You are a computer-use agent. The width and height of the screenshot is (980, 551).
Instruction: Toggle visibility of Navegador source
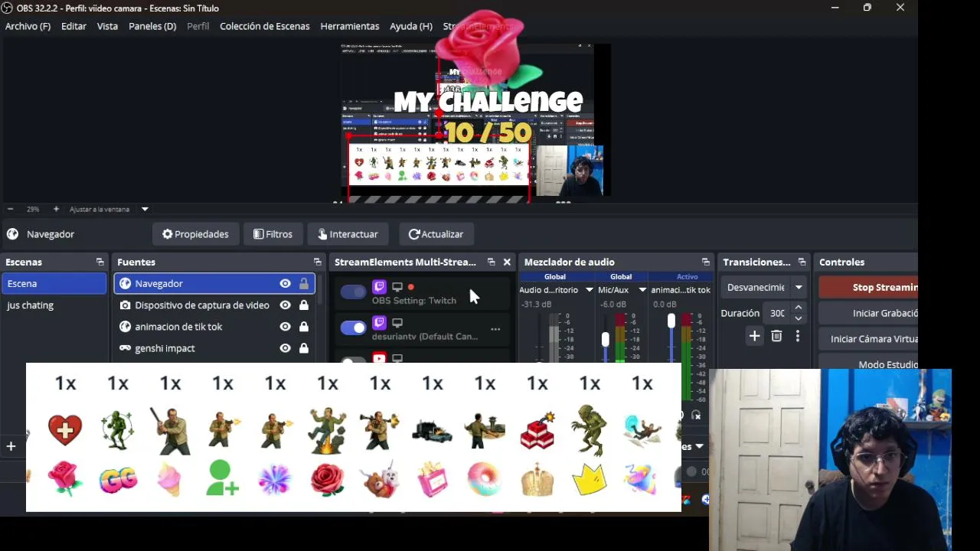[x=285, y=283]
